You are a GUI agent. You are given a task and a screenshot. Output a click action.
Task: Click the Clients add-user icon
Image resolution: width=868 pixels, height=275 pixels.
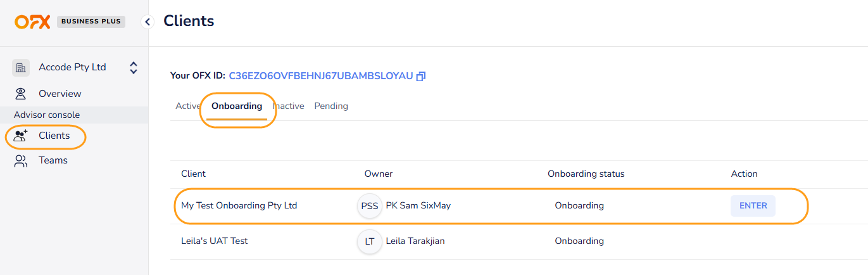point(21,136)
